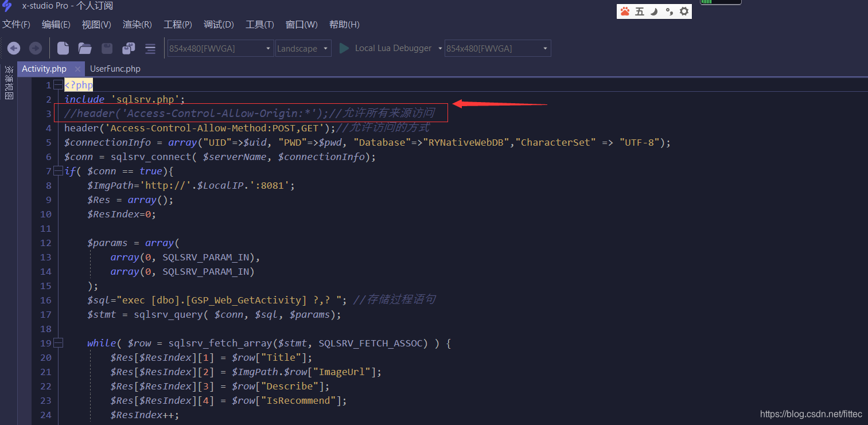
Task: Save the current file with disk icon
Action: click(107, 48)
